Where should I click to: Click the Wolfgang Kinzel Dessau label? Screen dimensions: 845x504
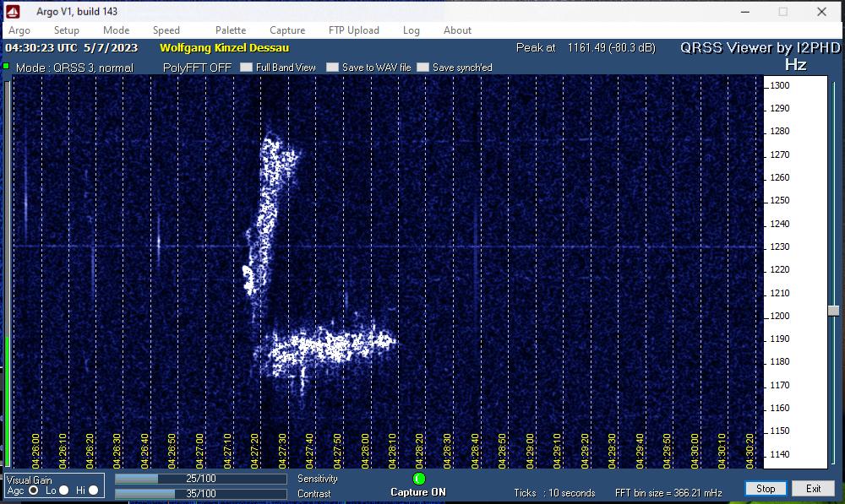click(x=224, y=48)
